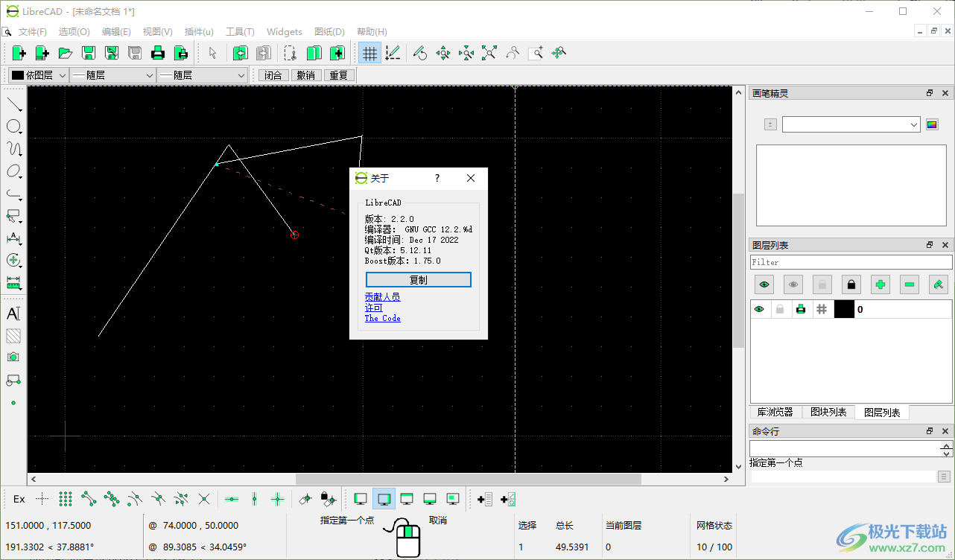Print the drawing

(x=158, y=53)
